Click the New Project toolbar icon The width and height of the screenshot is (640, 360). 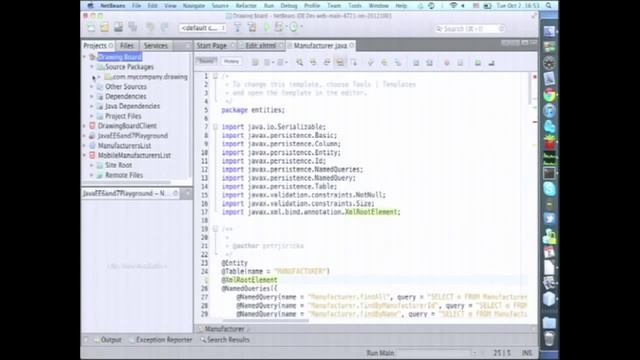(x=104, y=27)
